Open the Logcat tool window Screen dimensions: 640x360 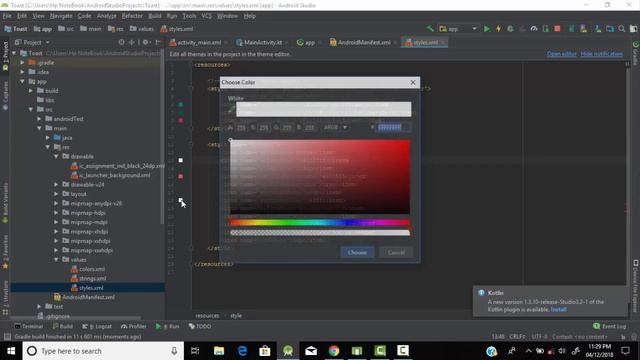(x=97, y=326)
